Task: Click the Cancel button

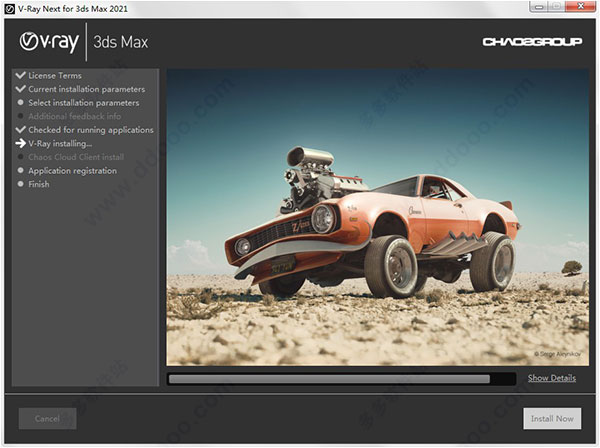Action: click(47, 419)
